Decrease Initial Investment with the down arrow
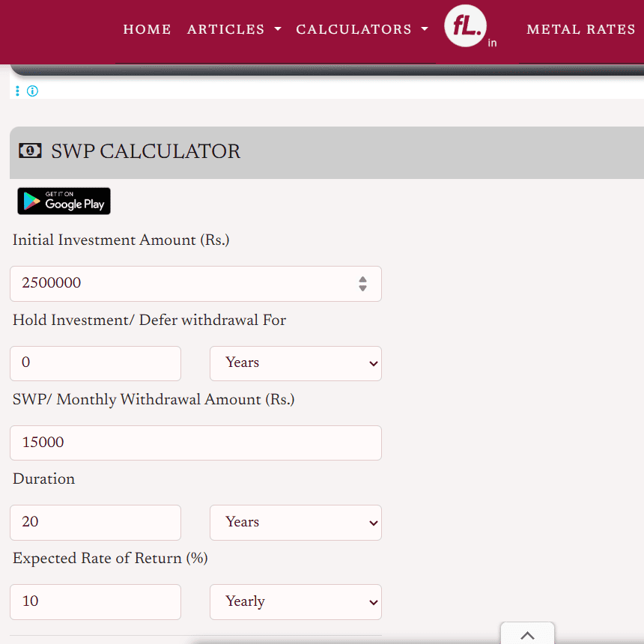The width and height of the screenshot is (644, 644). coord(362,288)
